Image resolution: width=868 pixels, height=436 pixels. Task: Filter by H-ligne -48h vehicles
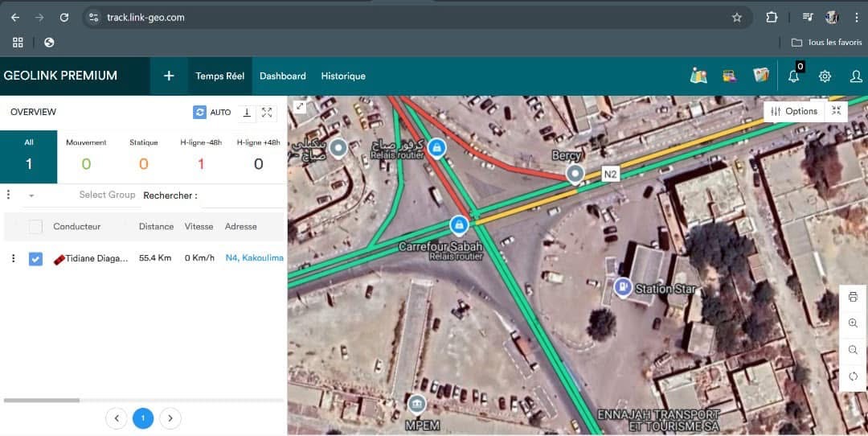(x=201, y=157)
